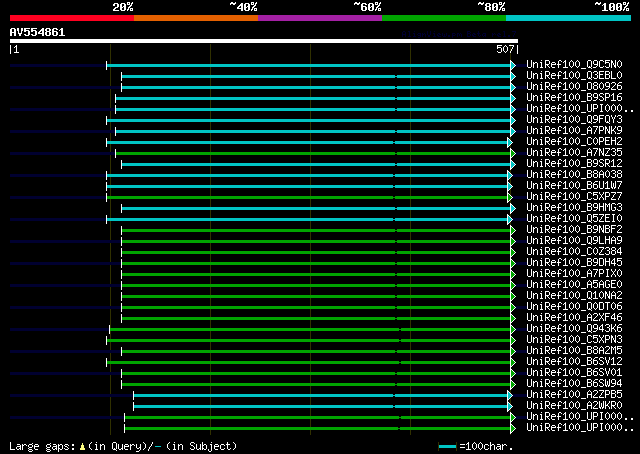Select the green alignment bar for UniRef100_Q0DT06
Viewport: 640px width, 454px height.
(316, 307)
